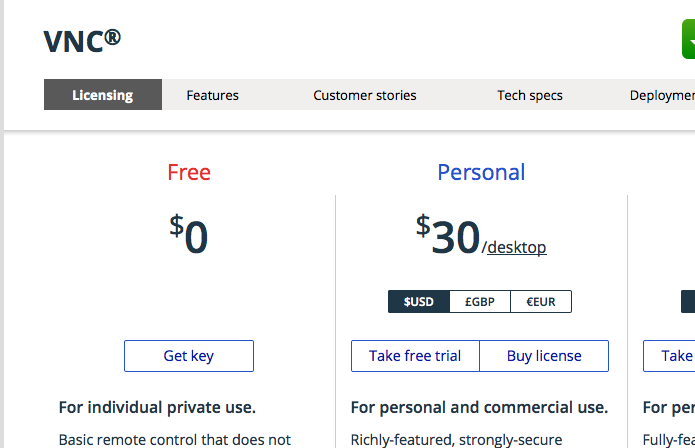The width and height of the screenshot is (695, 448).
Task: Open the underlined desktop link
Action: [x=517, y=247]
